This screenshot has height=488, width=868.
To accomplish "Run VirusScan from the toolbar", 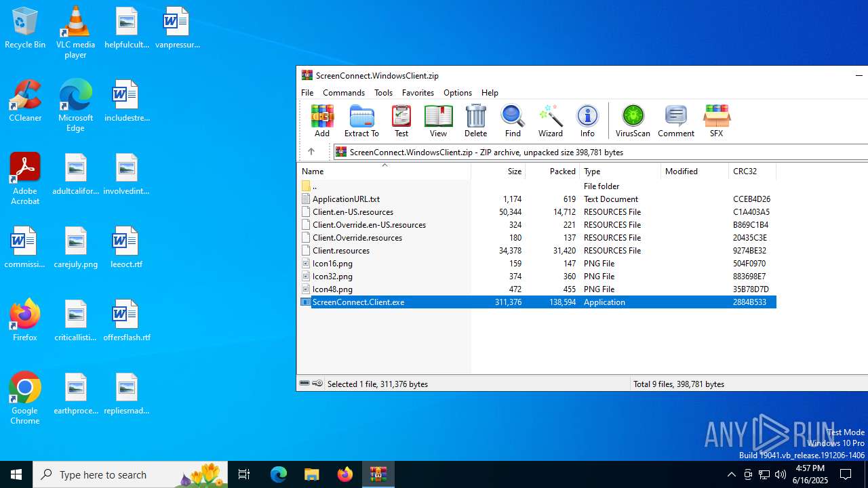I will [633, 121].
